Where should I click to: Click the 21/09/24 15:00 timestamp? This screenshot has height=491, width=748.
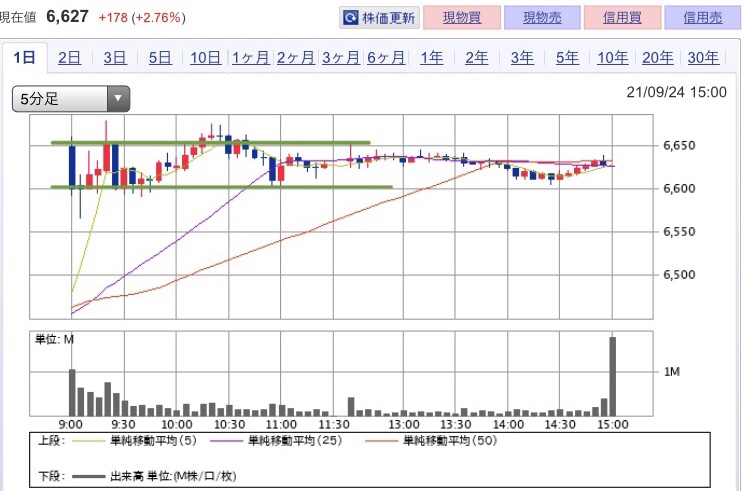tap(676, 92)
